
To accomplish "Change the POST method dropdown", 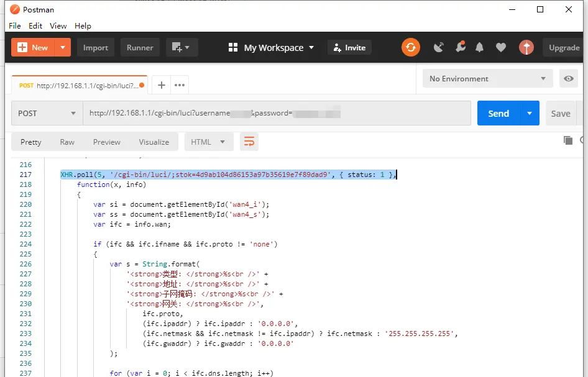I will [x=47, y=113].
